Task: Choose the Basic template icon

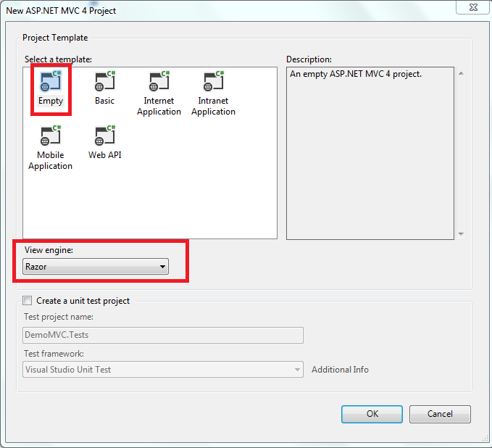Action: 105,81
